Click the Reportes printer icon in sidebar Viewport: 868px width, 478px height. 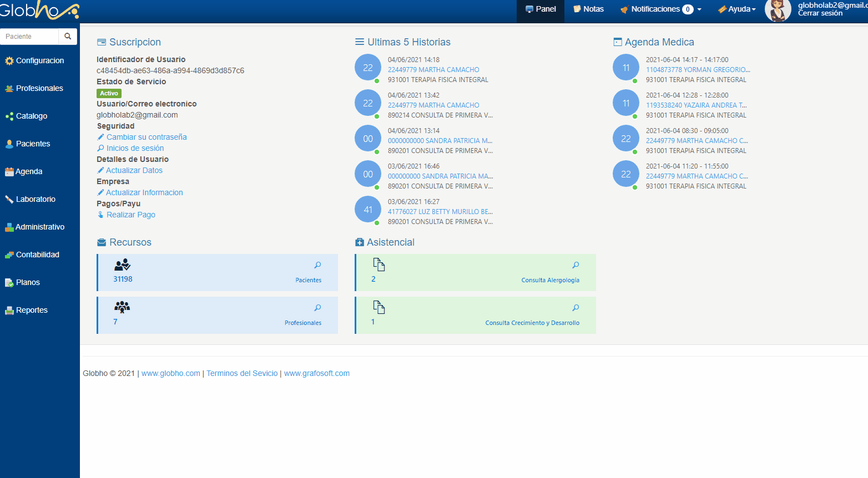click(9, 311)
